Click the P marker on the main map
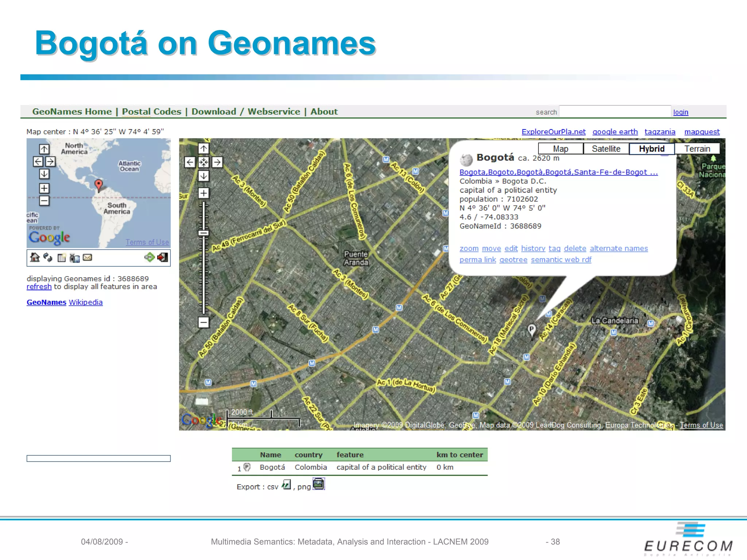 pyautogui.click(x=532, y=330)
